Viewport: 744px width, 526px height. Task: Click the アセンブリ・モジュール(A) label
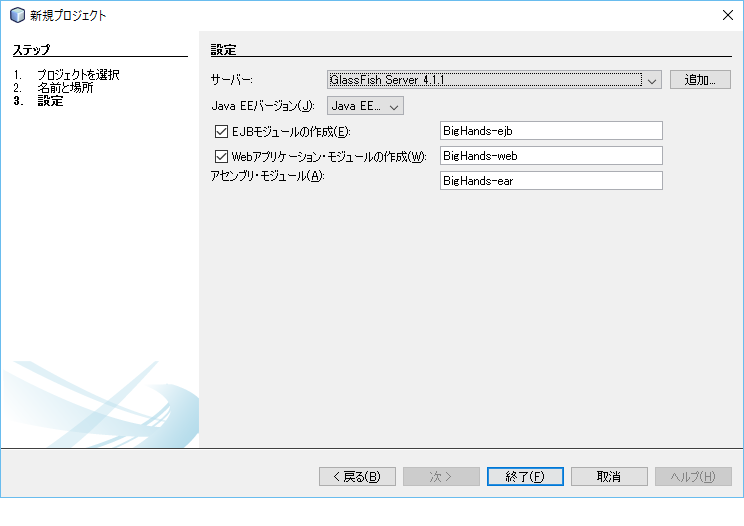click(268, 176)
